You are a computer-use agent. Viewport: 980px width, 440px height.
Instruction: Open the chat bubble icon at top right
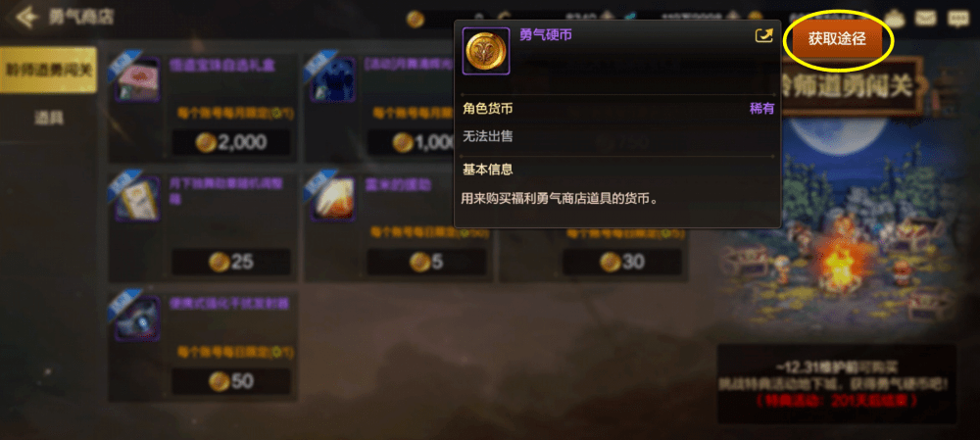[x=958, y=18]
